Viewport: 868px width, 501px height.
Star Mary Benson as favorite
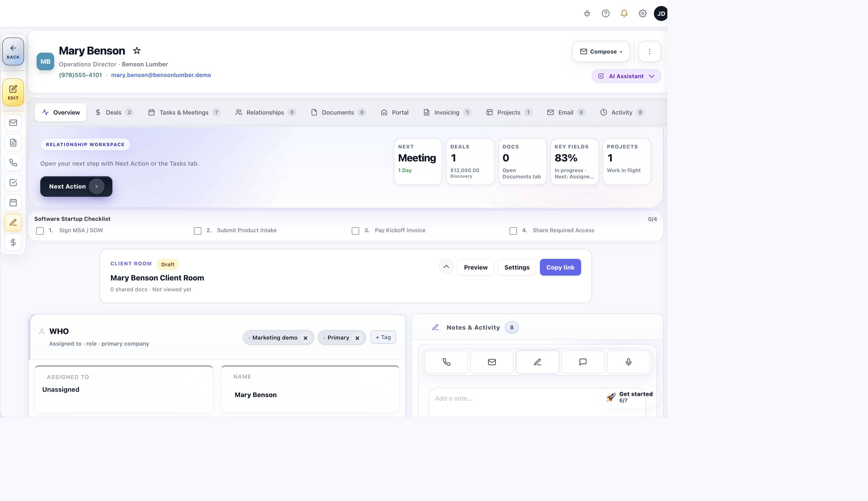pos(137,51)
